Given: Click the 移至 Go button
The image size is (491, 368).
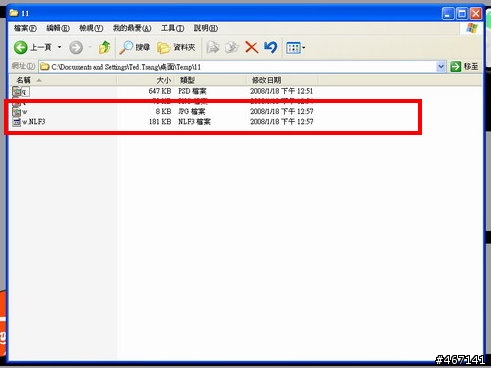Looking at the screenshot, I should click(464, 67).
